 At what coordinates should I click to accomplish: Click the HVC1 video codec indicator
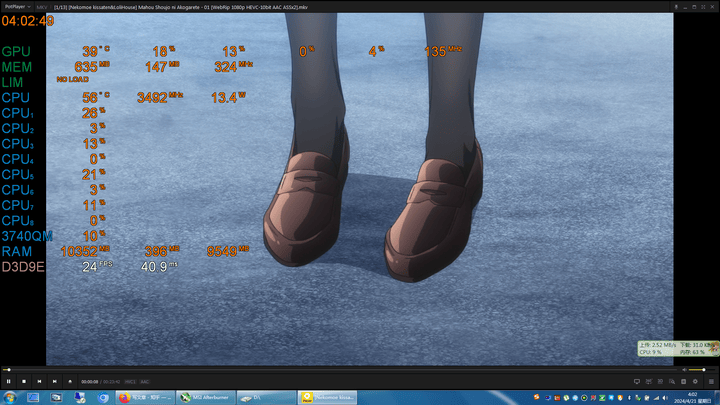[130, 382]
